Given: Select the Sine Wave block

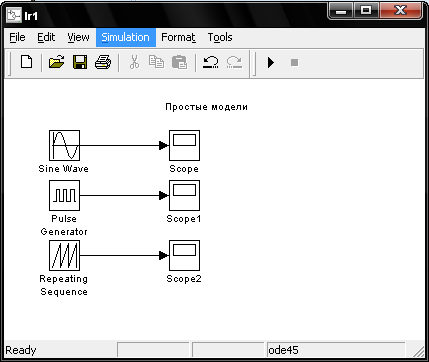Looking at the screenshot, I should (64, 145).
